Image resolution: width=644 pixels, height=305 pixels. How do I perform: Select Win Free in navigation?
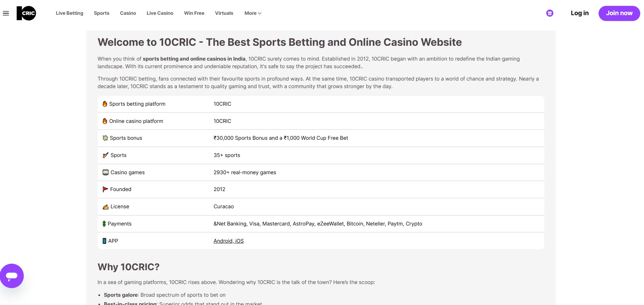pyautogui.click(x=194, y=13)
